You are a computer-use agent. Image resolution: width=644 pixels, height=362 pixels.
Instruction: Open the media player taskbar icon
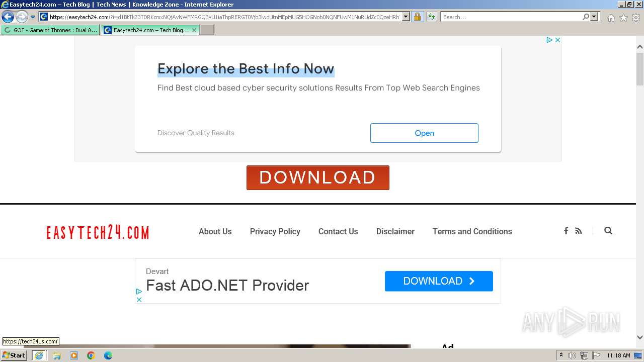(x=74, y=355)
